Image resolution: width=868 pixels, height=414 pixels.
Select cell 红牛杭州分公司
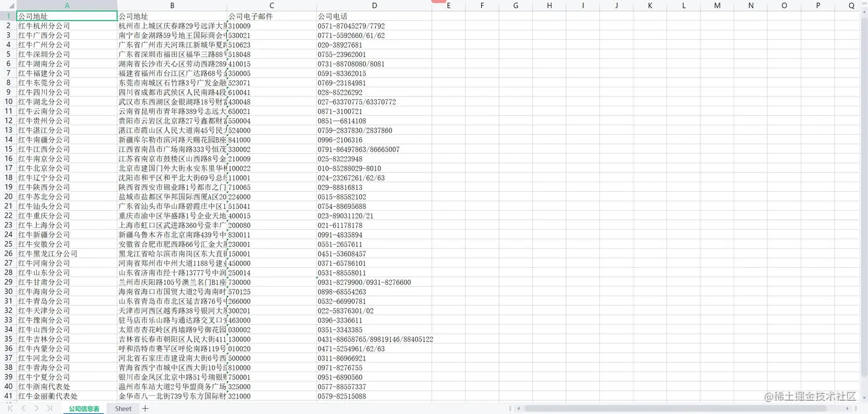click(x=67, y=26)
